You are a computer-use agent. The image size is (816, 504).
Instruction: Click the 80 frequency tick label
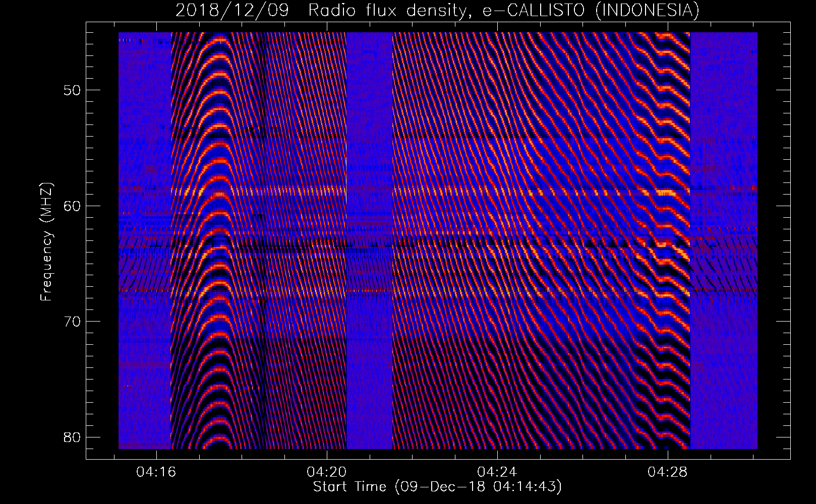pos(73,437)
